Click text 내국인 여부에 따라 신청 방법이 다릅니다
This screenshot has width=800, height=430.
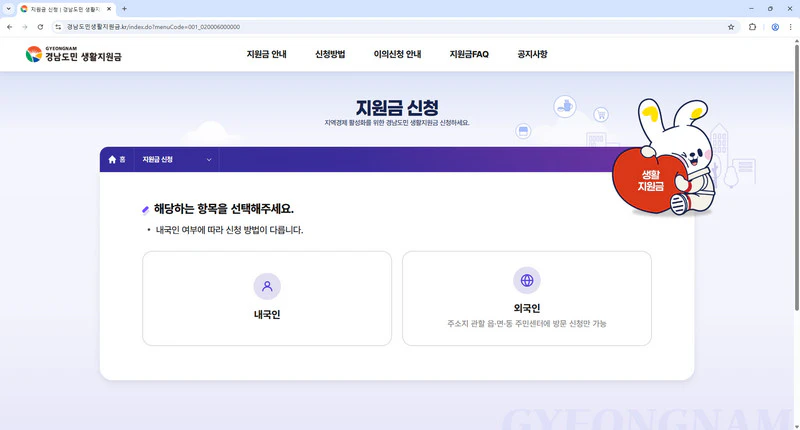click(229, 230)
